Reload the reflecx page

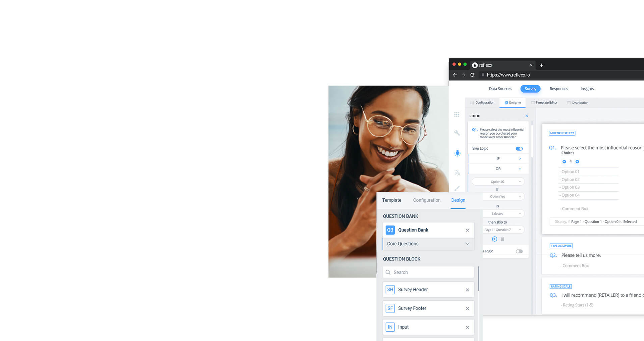point(472,75)
